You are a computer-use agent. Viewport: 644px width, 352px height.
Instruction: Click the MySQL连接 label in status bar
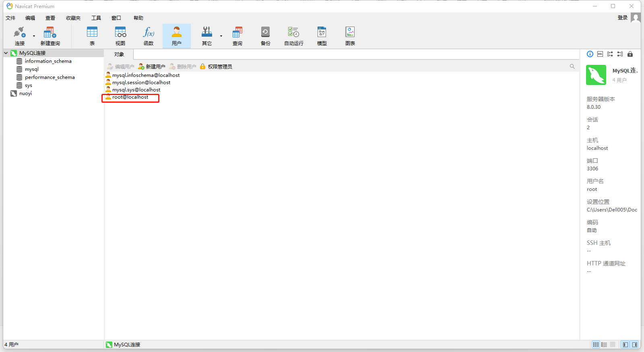click(x=127, y=345)
